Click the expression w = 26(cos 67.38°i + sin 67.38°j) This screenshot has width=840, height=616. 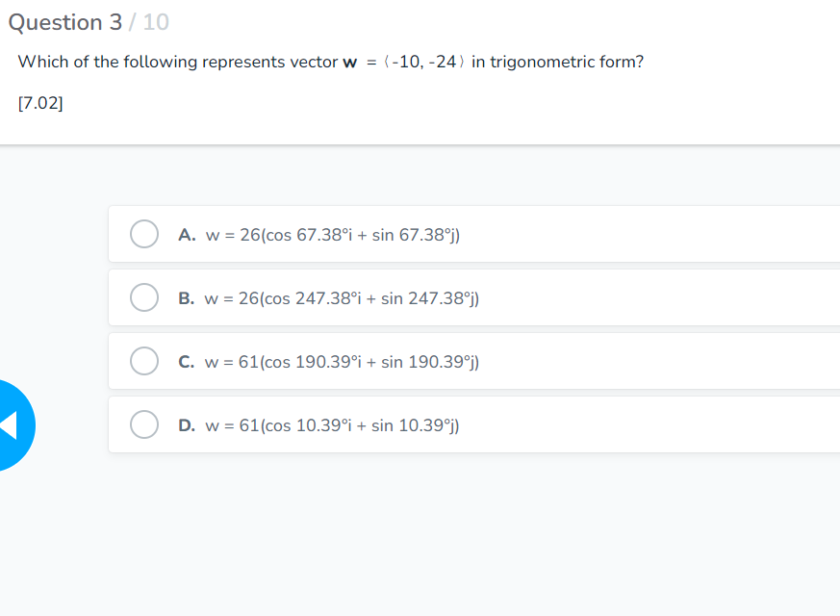332,234
